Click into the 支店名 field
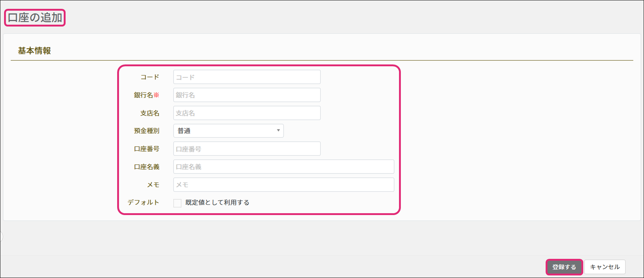The image size is (644, 278). click(247, 113)
